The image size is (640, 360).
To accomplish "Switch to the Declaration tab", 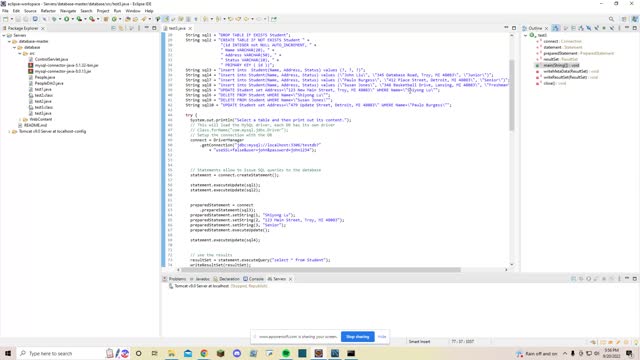I will tap(227, 279).
